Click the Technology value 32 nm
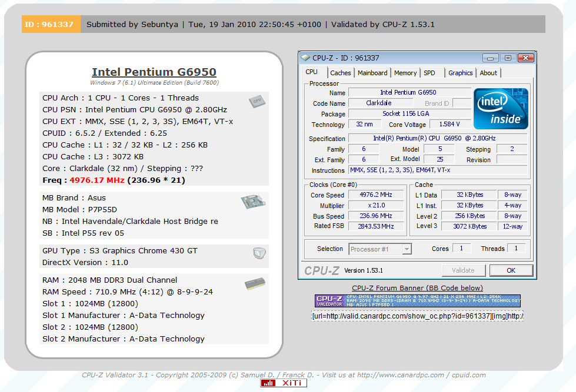The image size is (576, 392). (364, 125)
